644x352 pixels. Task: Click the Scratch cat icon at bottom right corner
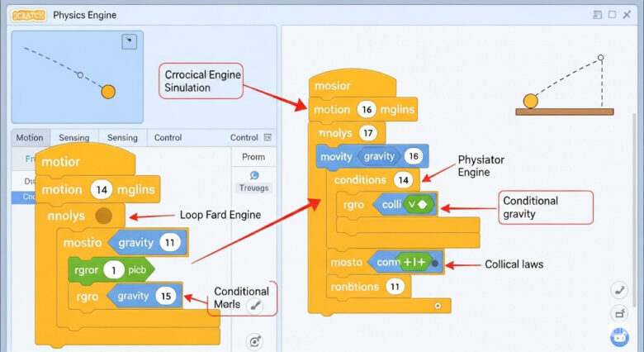tap(619, 336)
